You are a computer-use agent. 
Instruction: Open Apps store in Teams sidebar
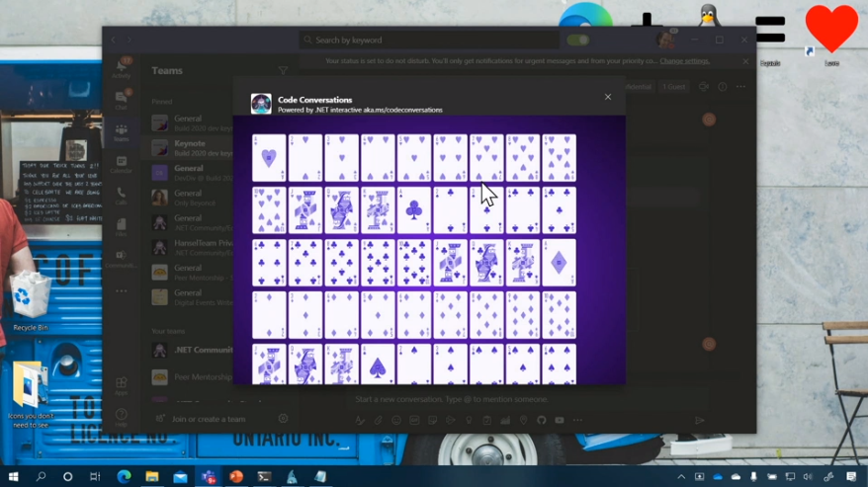point(122,385)
